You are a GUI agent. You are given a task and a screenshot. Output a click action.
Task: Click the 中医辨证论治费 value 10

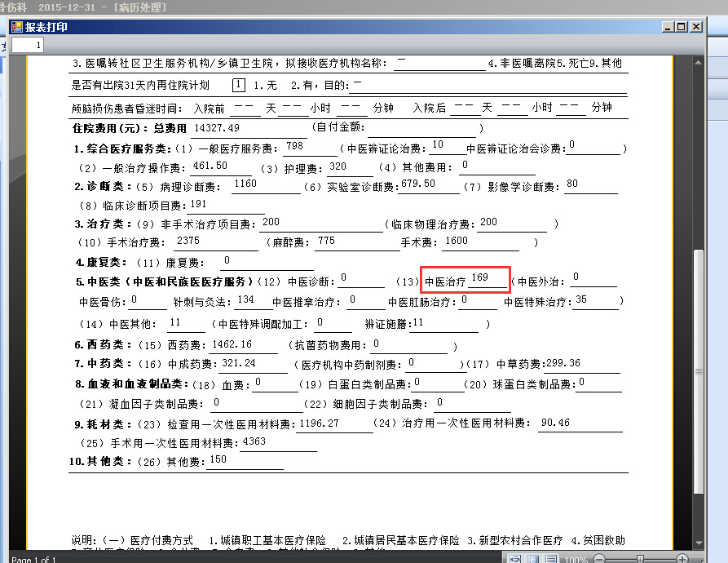(438, 144)
